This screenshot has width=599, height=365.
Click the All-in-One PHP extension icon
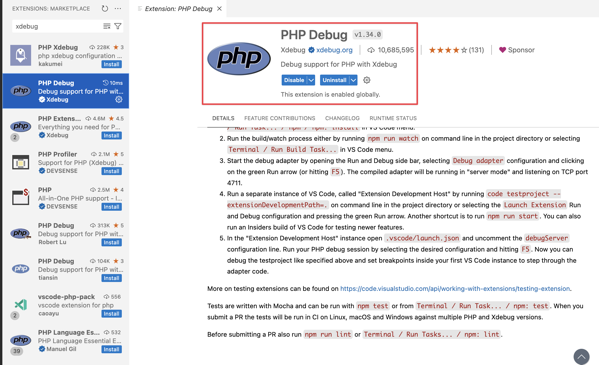click(x=21, y=197)
